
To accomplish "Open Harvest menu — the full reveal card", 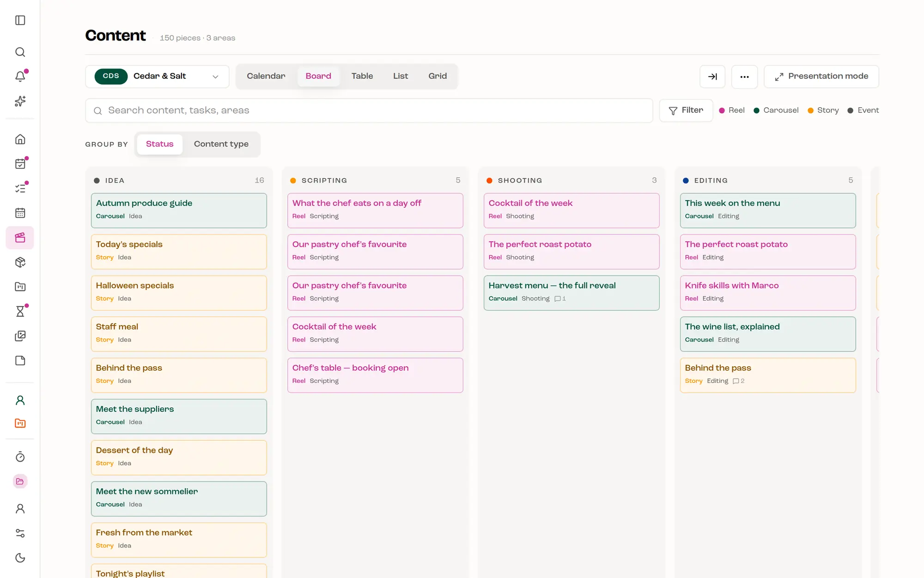I will (571, 293).
